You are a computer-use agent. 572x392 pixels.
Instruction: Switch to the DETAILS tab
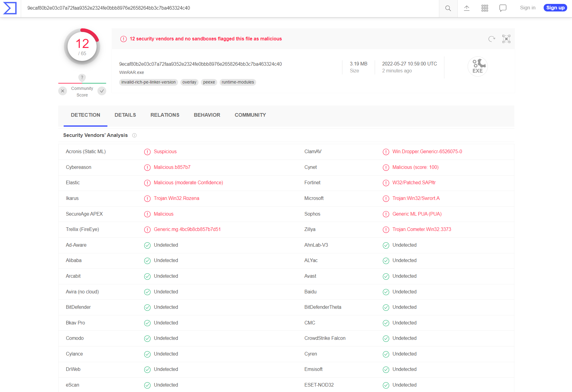pos(125,115)
